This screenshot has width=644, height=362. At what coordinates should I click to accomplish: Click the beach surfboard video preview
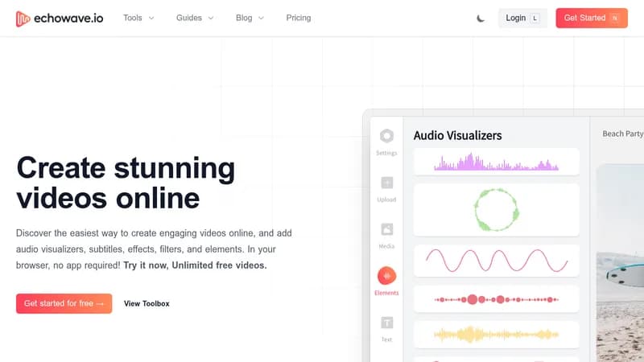coord(620,263)
